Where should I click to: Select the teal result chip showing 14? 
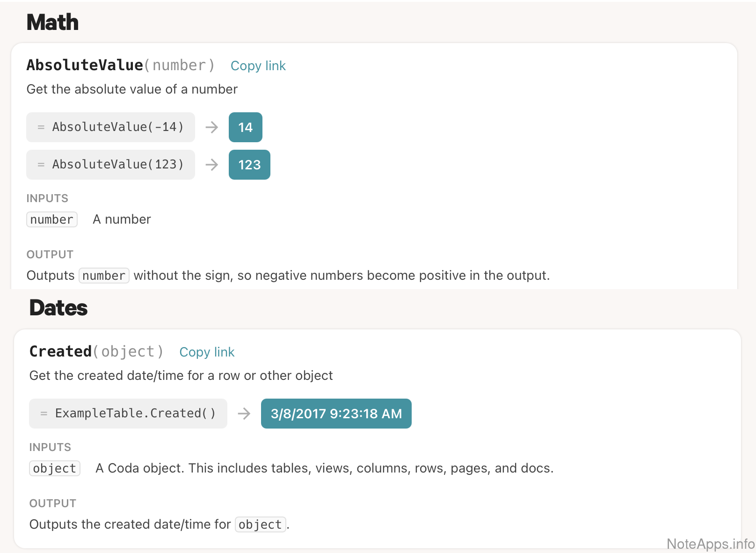246,127
